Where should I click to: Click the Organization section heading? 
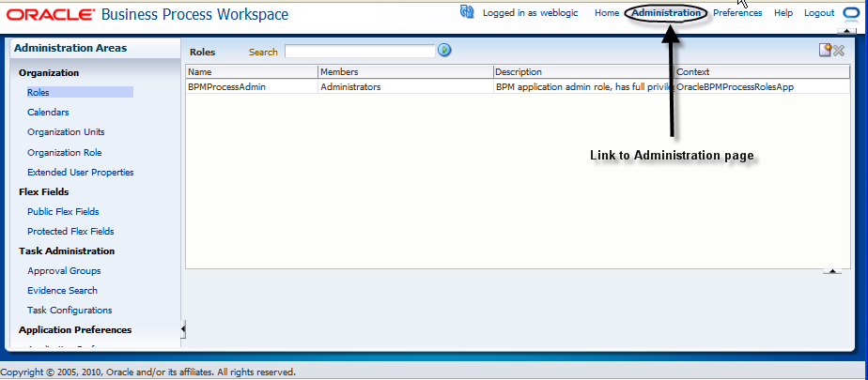(x=49, y=73)
